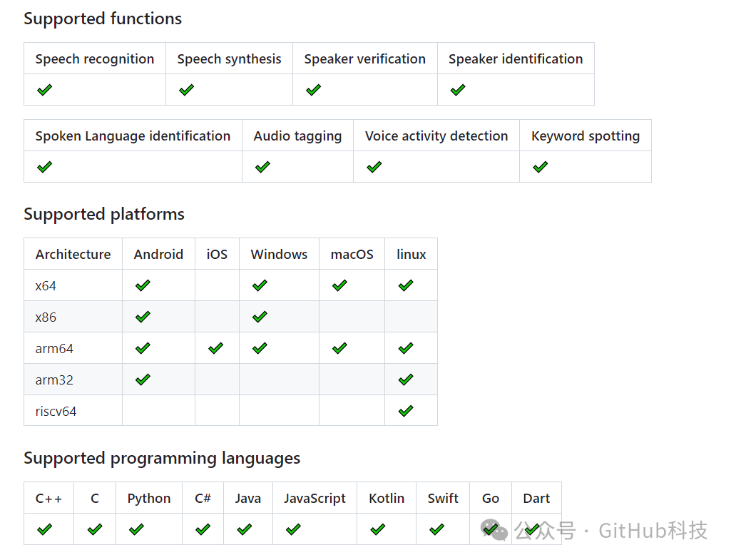Click the Supported programming languages heading
The width and height of the screenshot is (731, 560).
click(162, 458)
